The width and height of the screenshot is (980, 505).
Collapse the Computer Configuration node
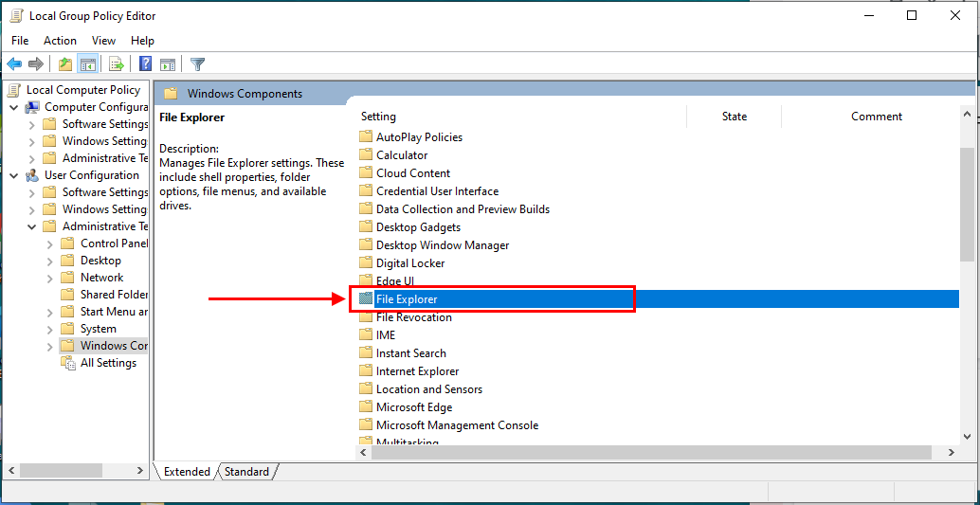click(14, 107)
